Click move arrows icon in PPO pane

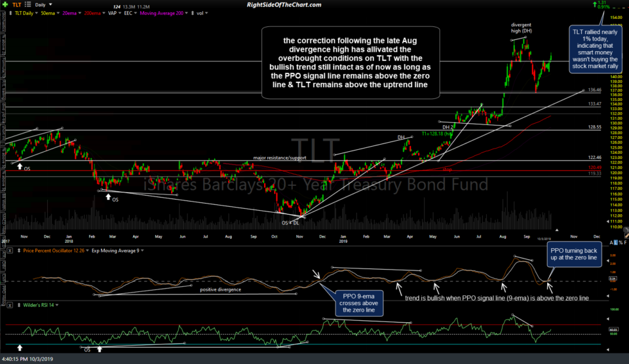(19, 251)
